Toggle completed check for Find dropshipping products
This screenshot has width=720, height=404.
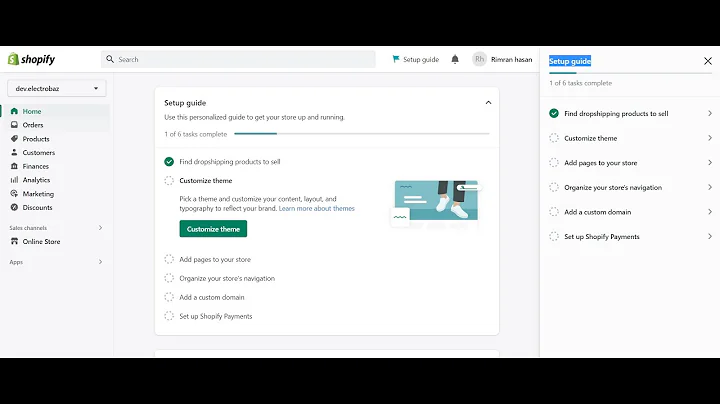pyautogui.click(x=169, y=162)
